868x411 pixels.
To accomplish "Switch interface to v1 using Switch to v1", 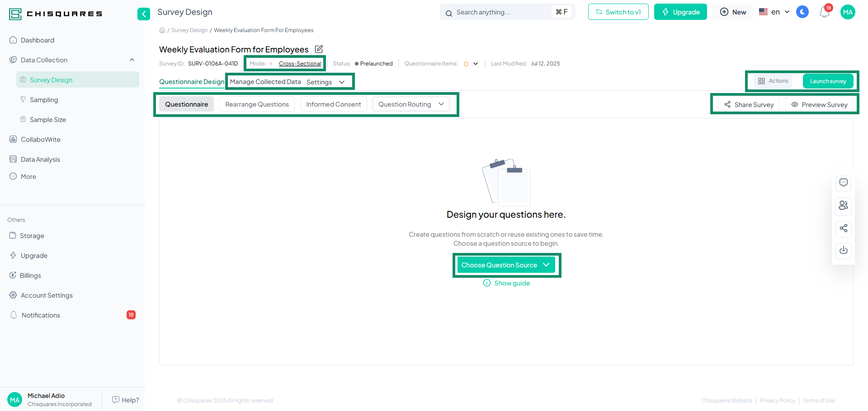I will click(x=618, y=12).
